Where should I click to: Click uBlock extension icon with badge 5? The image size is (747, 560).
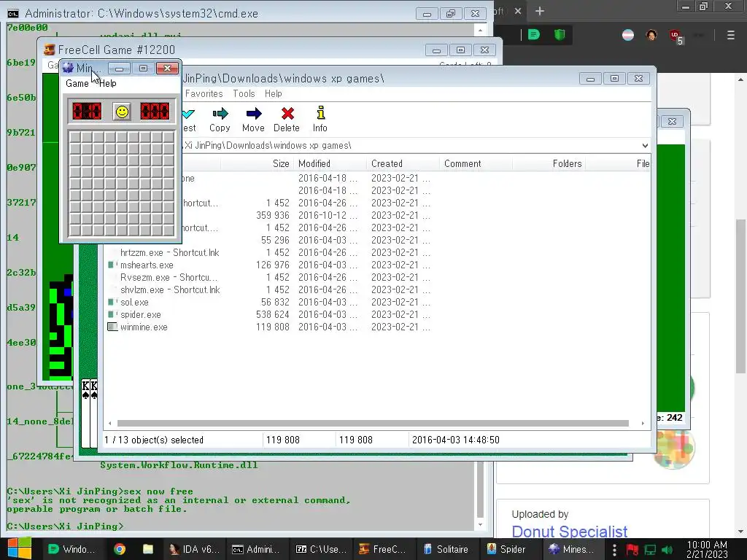pos(676,36)
